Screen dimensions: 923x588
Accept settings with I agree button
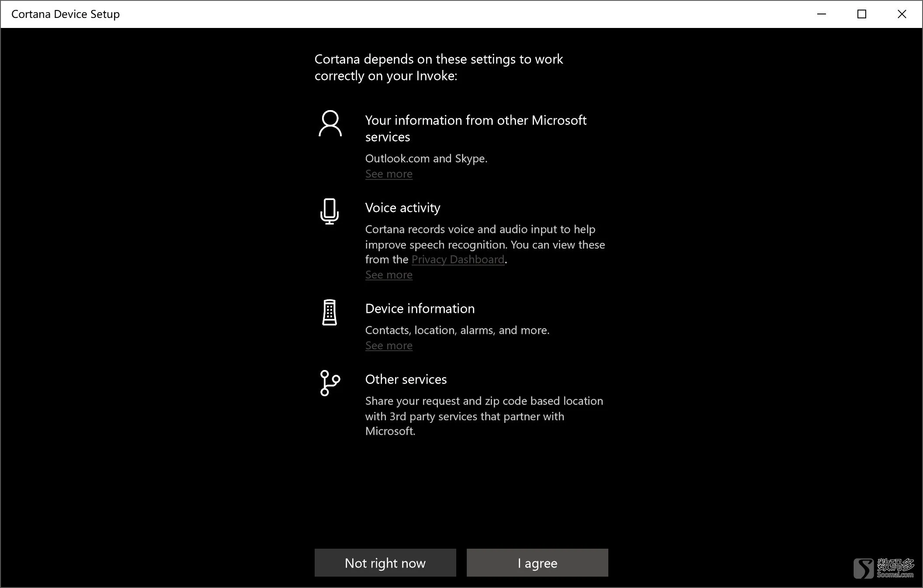coord(538,563)
